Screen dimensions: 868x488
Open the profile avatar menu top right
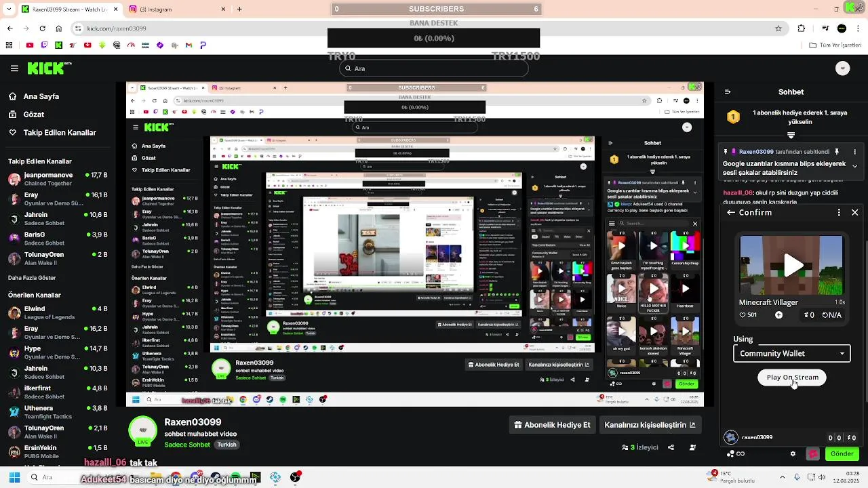point(842,68)
